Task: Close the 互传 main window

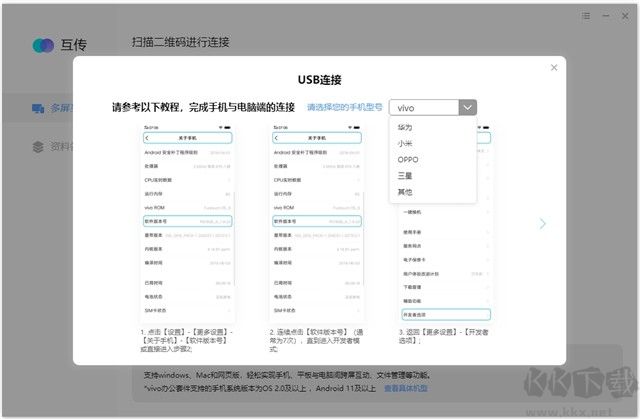Action: point(625,16)
